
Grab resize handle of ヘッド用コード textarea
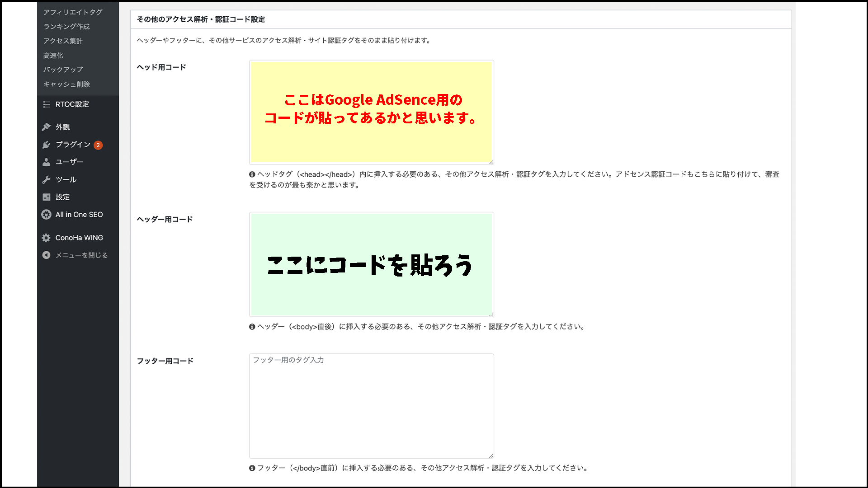491,162
